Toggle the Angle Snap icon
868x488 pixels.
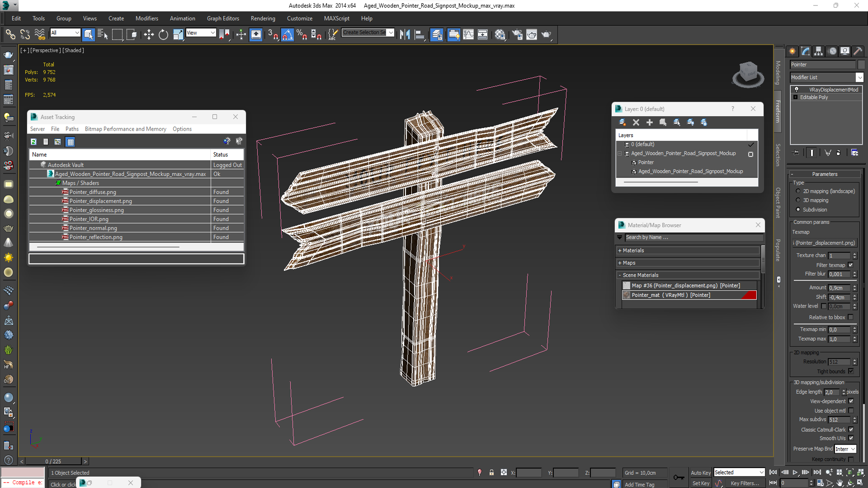(288, 34)
